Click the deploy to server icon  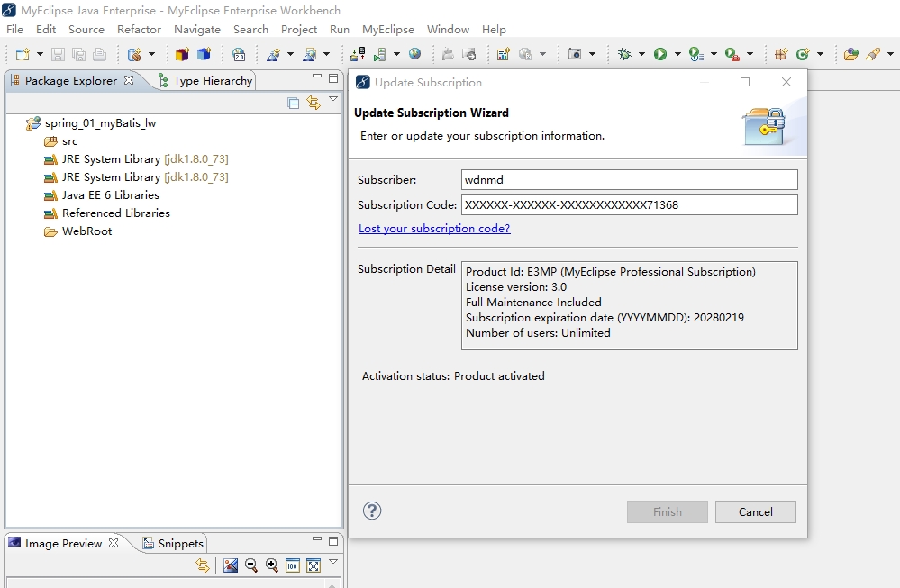[x=358, y=55]
